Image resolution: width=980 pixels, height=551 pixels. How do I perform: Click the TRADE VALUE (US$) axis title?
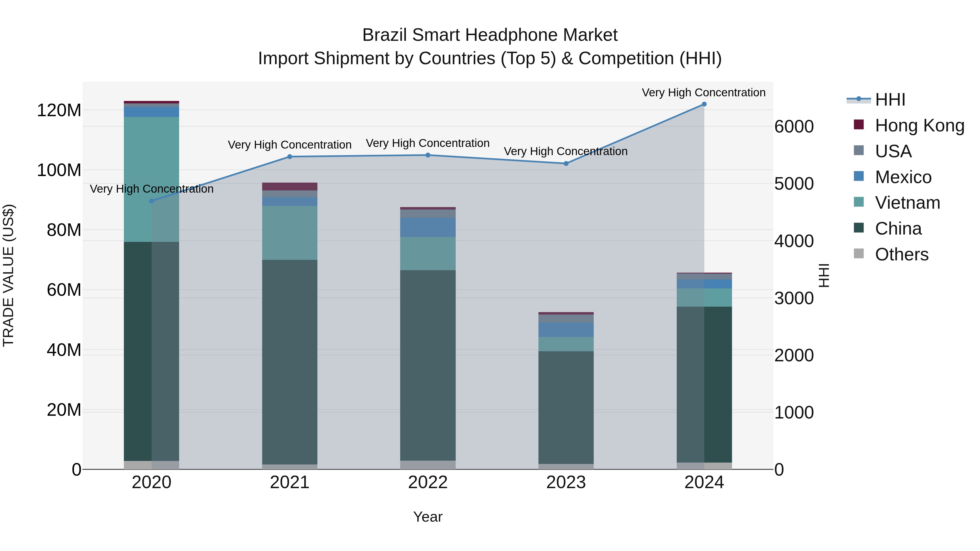pyautogui.click(x=8, y=275)
